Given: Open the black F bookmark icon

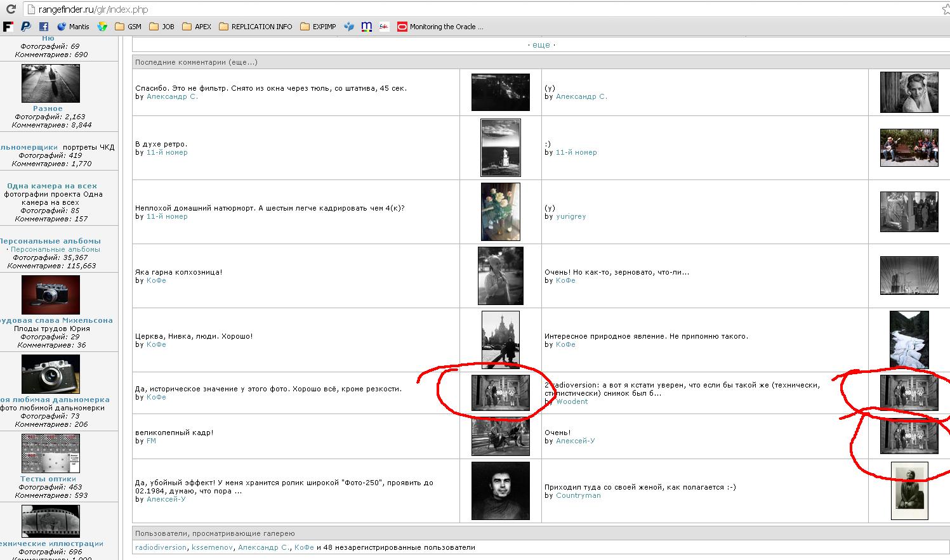Looking at the screenshot, I should click(8, 27).
